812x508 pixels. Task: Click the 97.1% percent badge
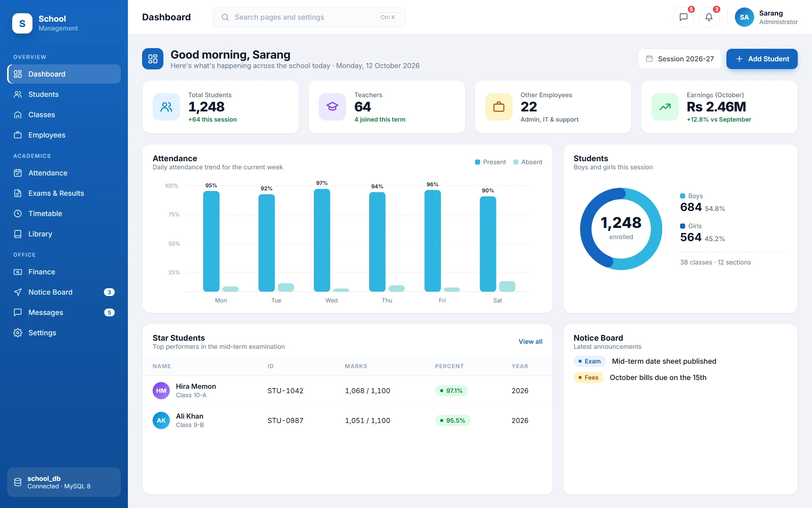click(451, 391)
